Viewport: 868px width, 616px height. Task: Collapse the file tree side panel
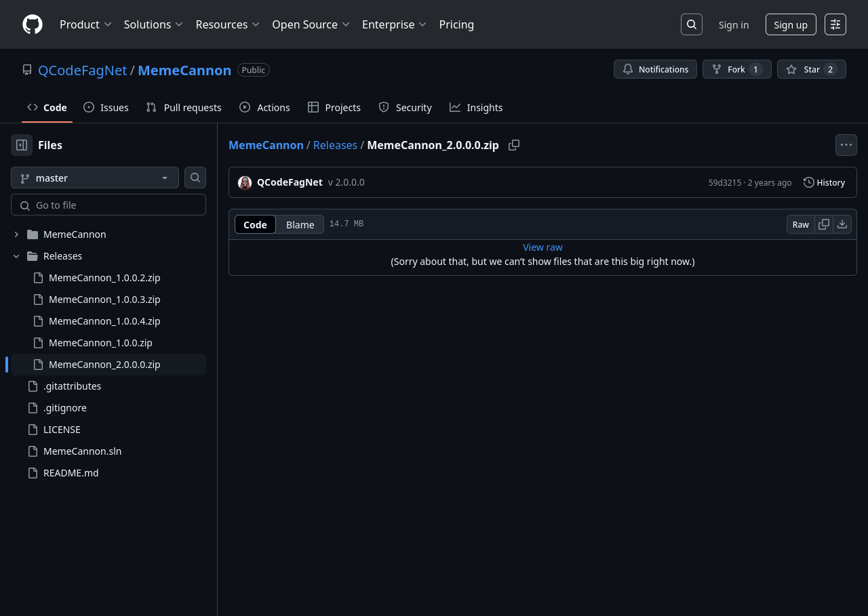point(22,145)
